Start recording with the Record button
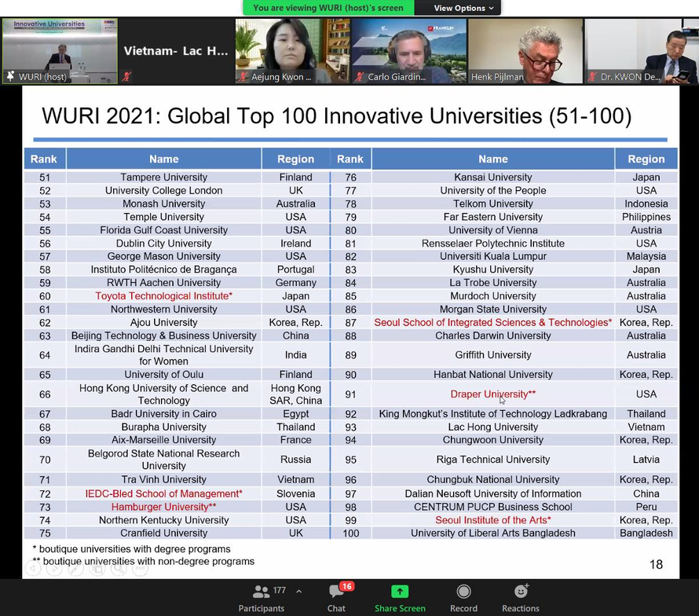699x616 pixels. point(463,597)
